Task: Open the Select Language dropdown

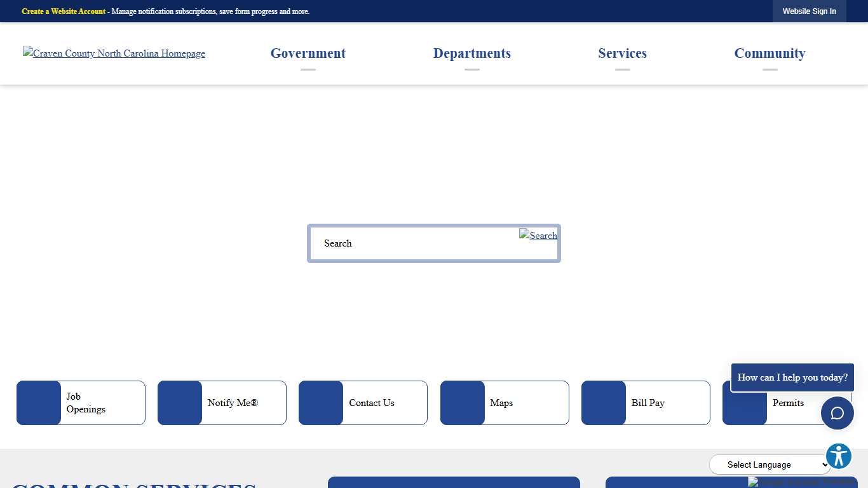Action: (770, 464)
